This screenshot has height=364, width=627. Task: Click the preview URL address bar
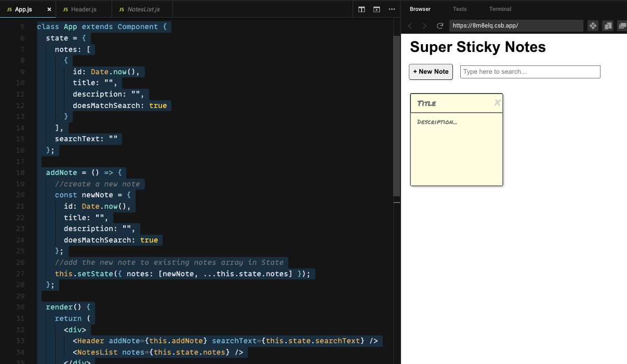[516, 25]
